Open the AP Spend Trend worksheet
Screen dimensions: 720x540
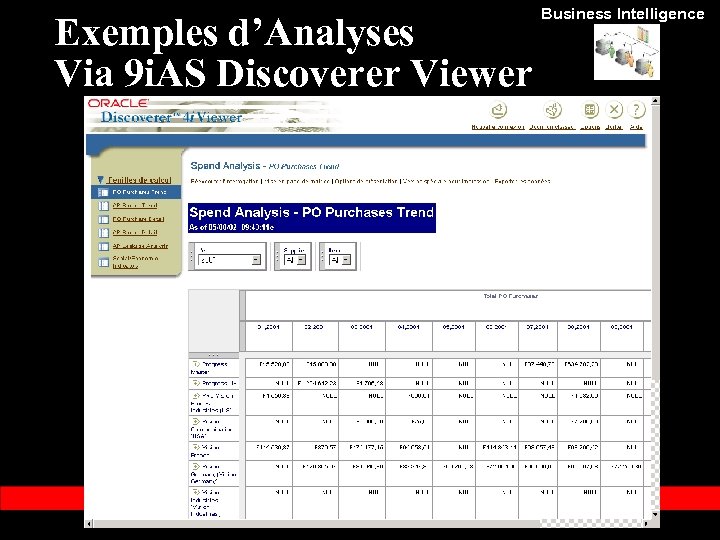pos(135,206)
